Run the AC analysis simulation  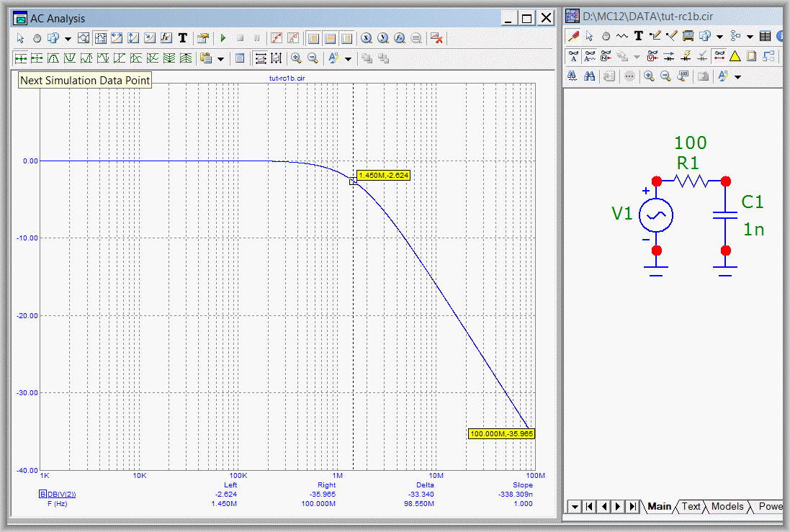223,37
